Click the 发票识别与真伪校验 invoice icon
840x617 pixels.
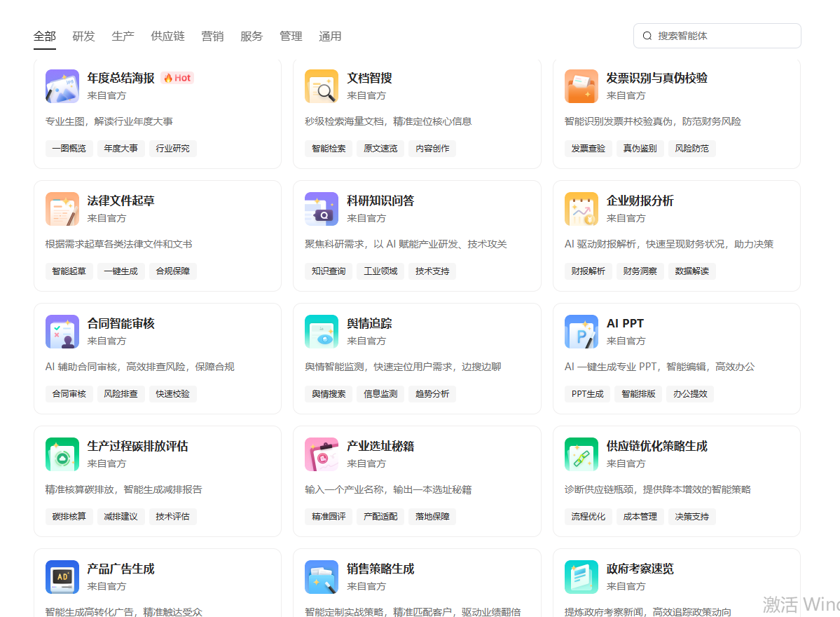[580, 86]
